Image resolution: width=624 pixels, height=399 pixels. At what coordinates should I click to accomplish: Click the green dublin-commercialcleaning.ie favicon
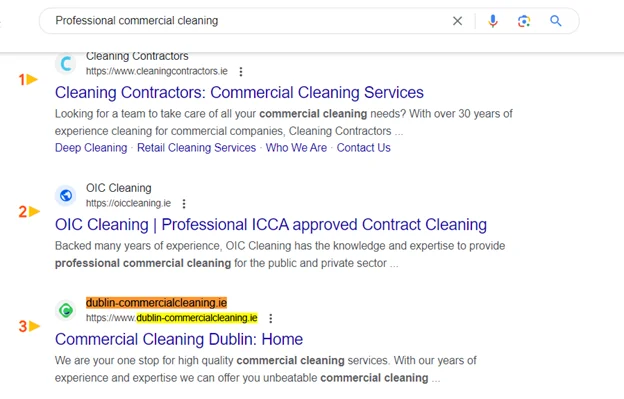coord(66,310)
